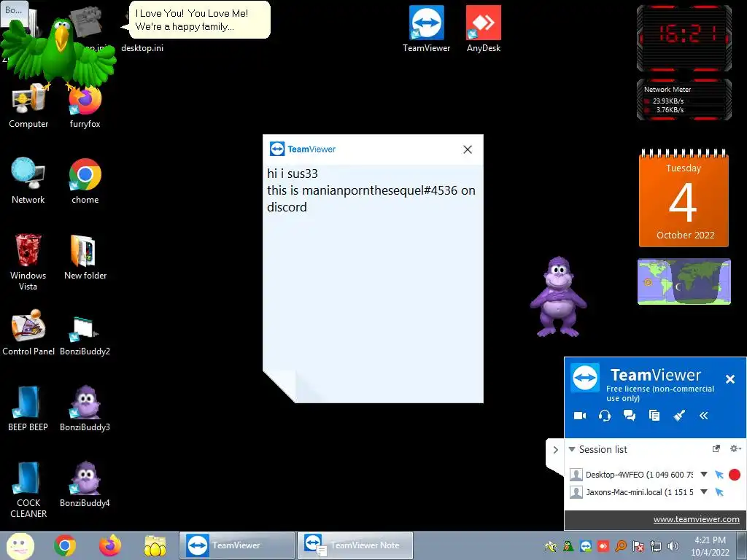Open New folder on desktop

(x=85, y=257)
